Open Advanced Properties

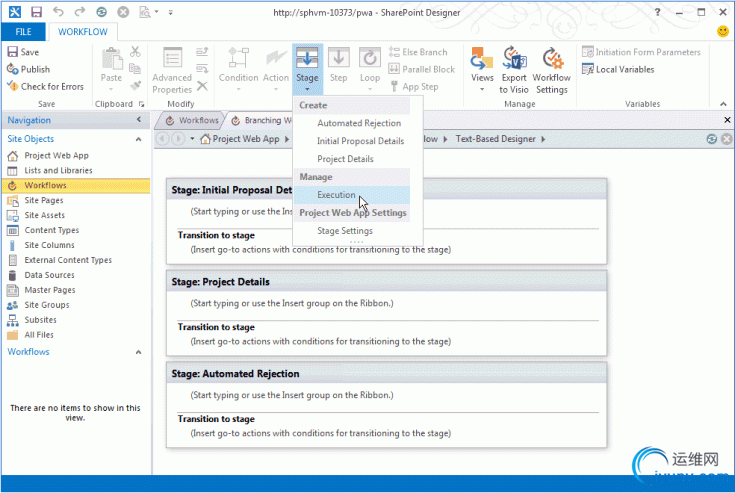tap(172, 70)
